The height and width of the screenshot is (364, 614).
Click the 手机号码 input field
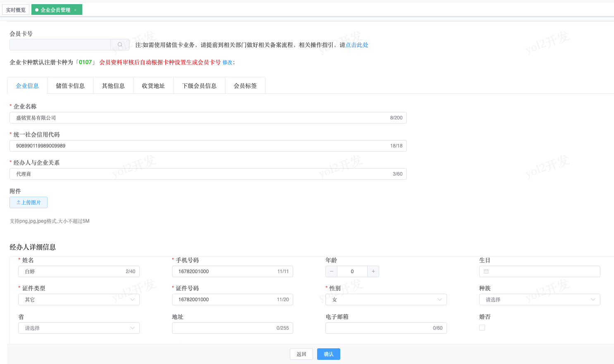click(x=232, y=271)
